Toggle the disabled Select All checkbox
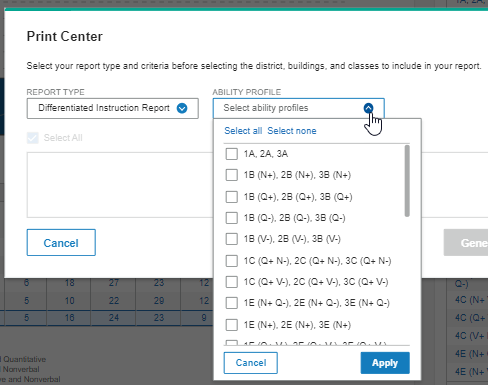488x385 pixels. pyautogui.click(x=33, y=138)
